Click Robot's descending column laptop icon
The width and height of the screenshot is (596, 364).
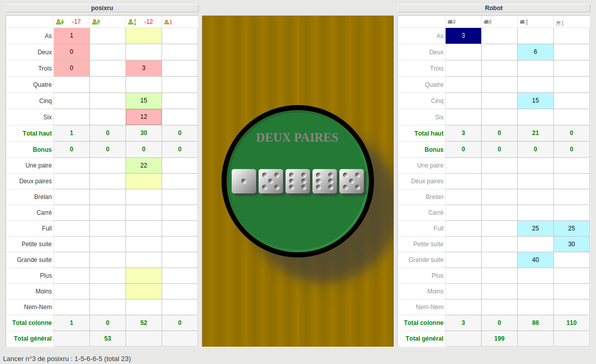[x=452, y=22]
